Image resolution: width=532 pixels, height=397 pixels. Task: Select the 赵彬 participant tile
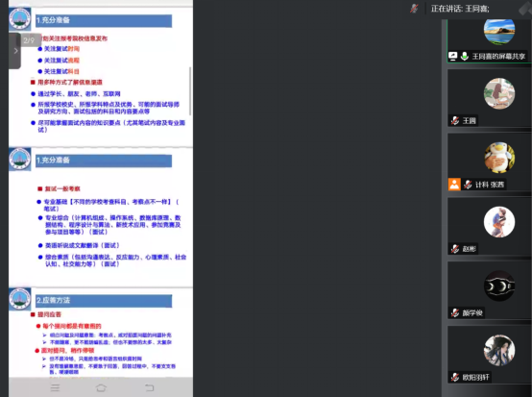pyautogui.click(x=489, y=227)
